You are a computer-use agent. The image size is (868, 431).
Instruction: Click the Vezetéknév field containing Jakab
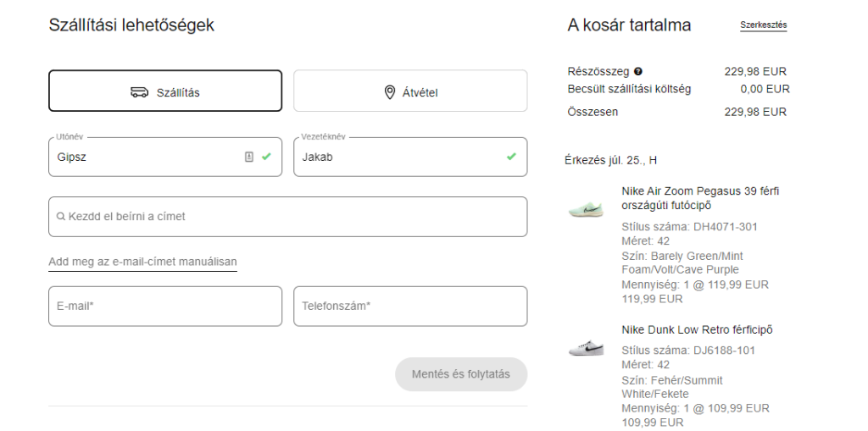coord(410,157)
